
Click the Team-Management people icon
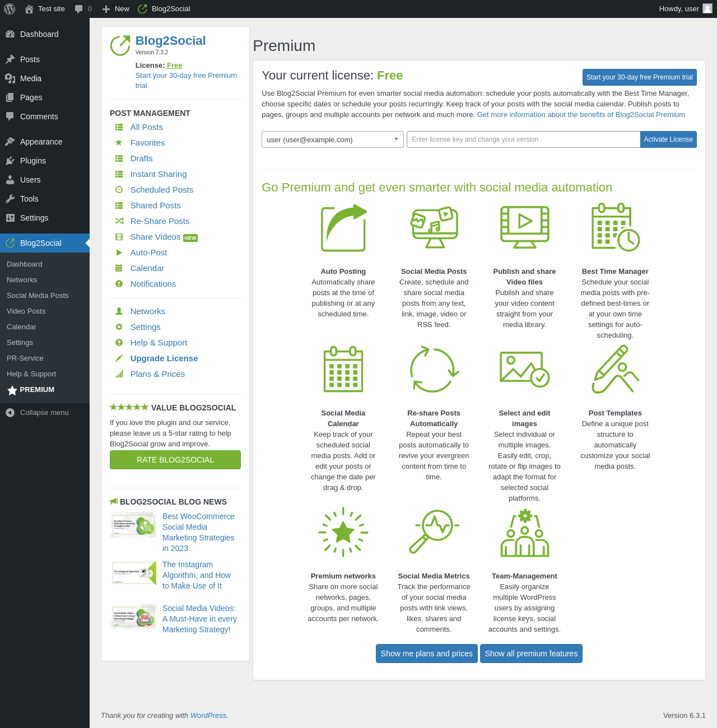tap(524, 533)
